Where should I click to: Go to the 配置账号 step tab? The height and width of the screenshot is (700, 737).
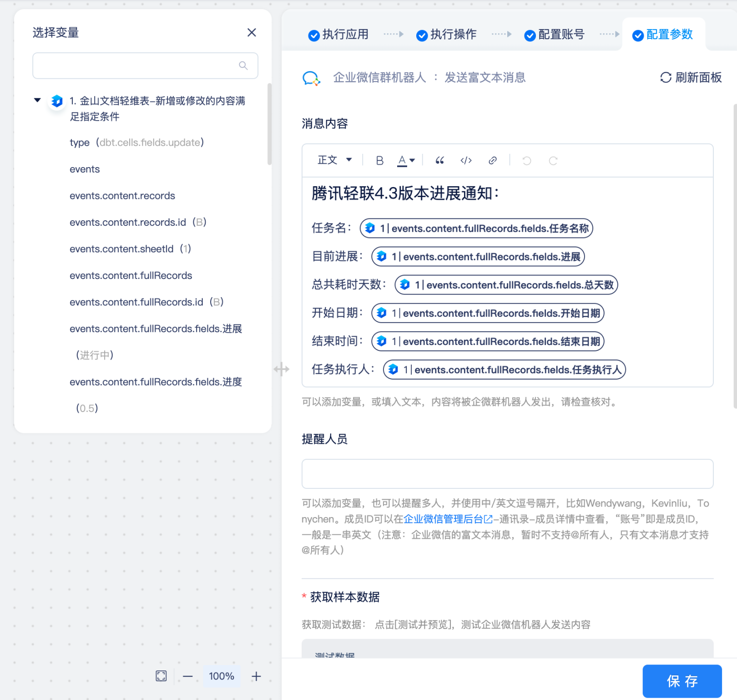(554, 35)
